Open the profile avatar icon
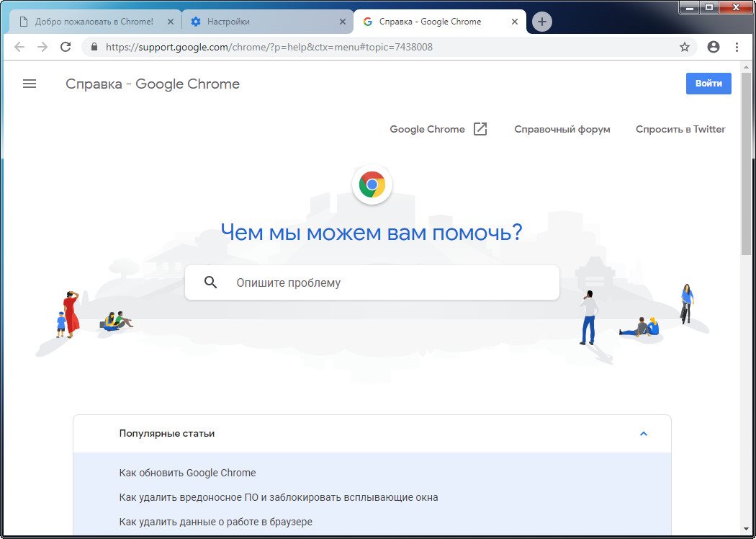Viewport: 756px width, 539px height. (713, 47)
